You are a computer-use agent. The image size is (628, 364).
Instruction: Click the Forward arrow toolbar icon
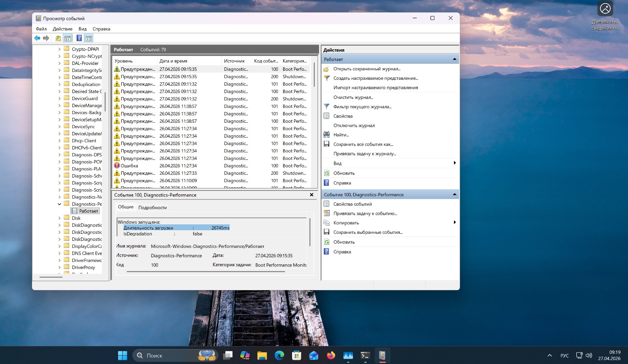tap(46, 38)
